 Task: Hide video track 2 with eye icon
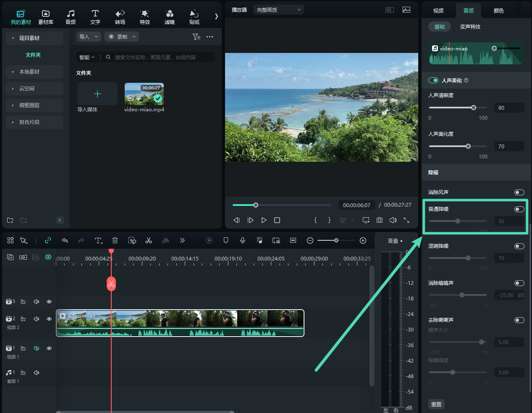(x=49, y=319)
